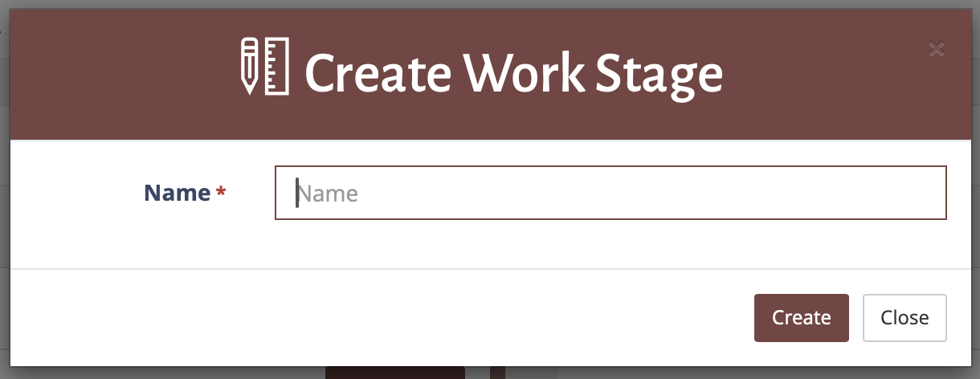Click the "Create Work Stage" dialog title
Viewport: 980px width, 379px height.
pos(513,75)
